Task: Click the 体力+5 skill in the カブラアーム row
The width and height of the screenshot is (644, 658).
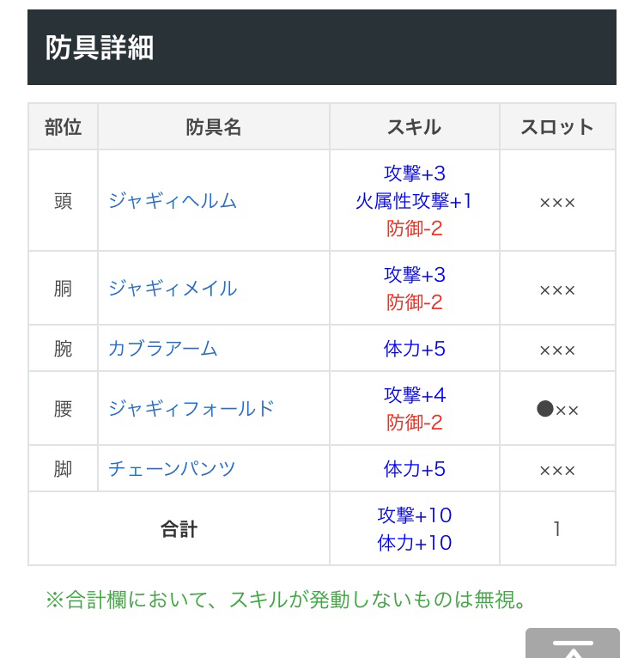Action: coord(415,349)
